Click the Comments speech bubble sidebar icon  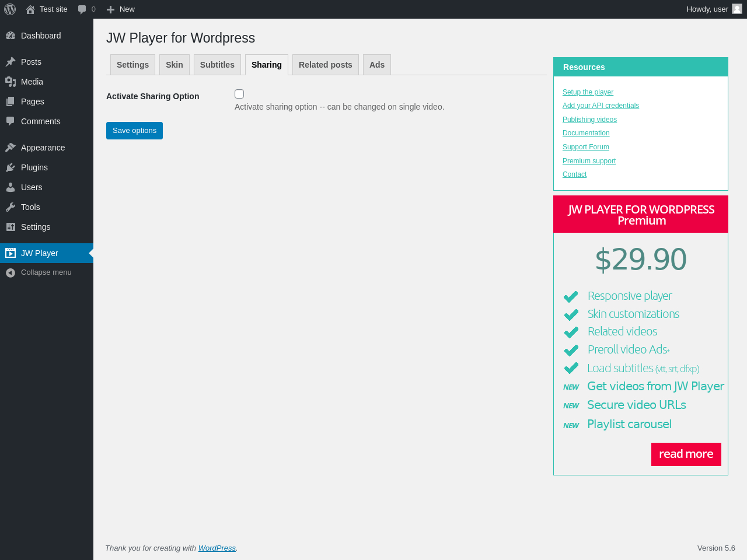(11, 121)
